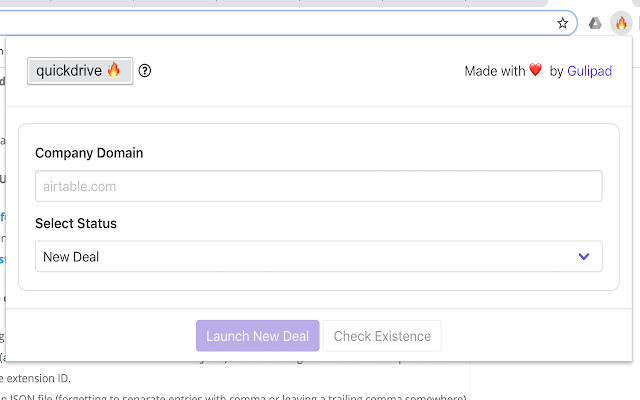This screenshot has height=400, width=640.
Task: Click the 'Select Status' label text
Action: [76, 224]
